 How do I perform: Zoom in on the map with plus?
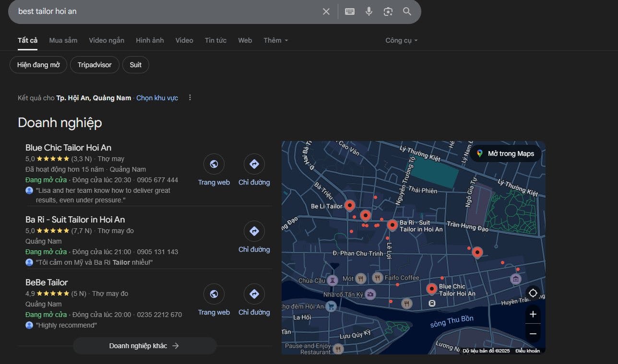(x=533, y=314)
